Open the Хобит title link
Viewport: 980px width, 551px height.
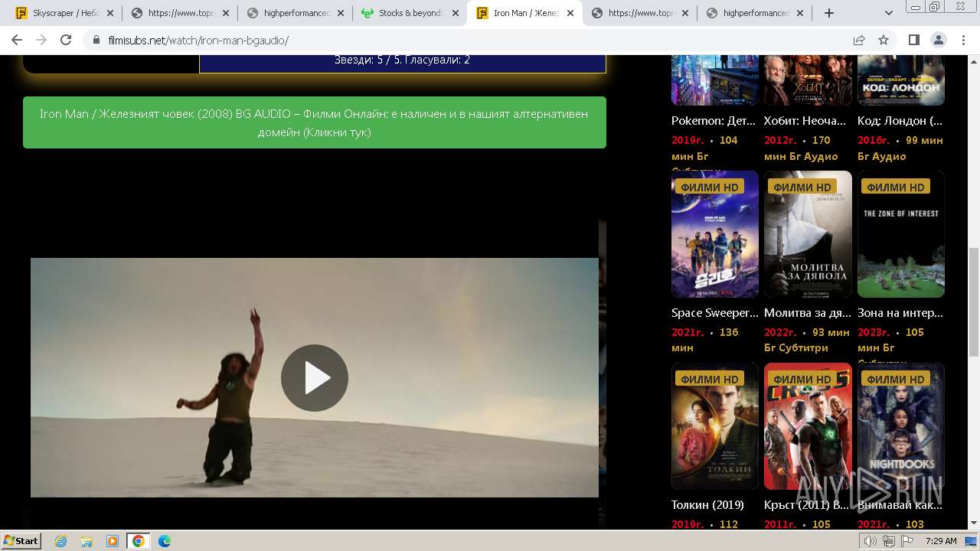pos(805,121)
